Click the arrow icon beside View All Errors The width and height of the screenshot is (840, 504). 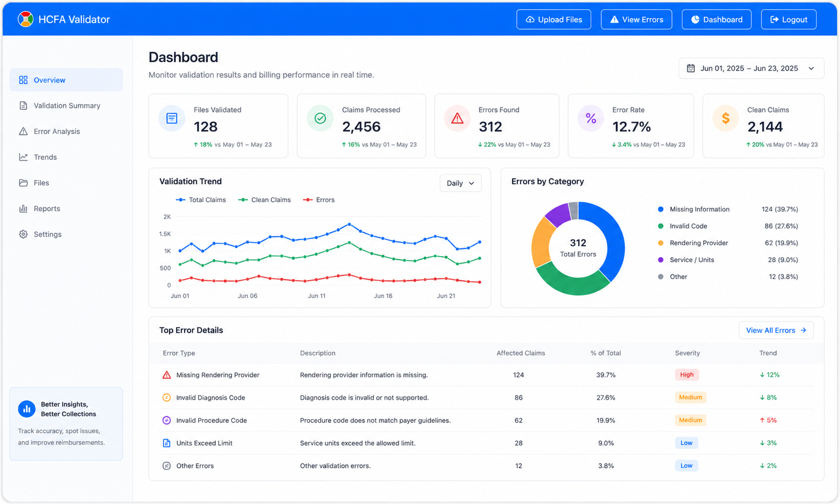(x=803, y=330)
